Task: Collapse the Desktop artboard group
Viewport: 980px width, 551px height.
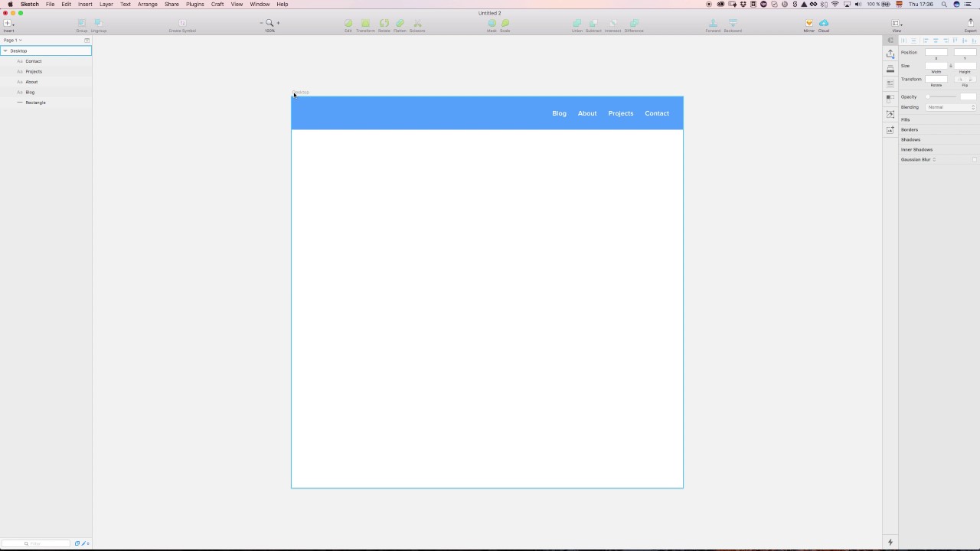Action: tap(5, 51)
